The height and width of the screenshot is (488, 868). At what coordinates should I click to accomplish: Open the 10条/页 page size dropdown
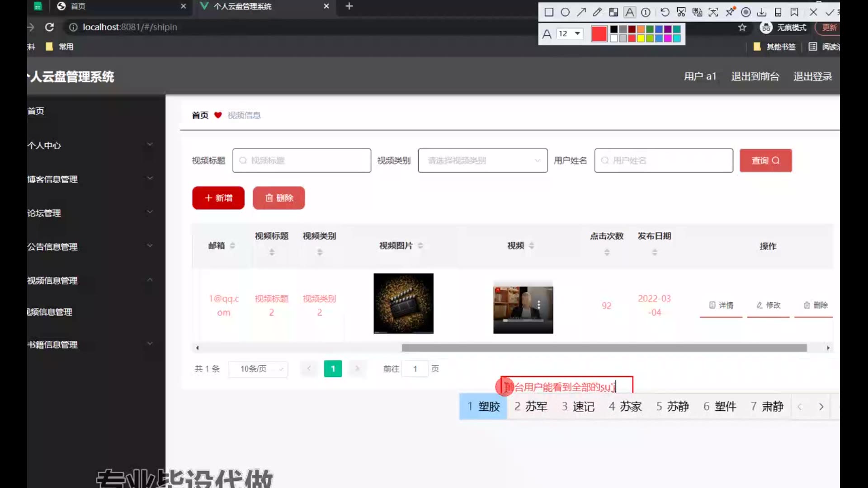(x=258, y=369)
